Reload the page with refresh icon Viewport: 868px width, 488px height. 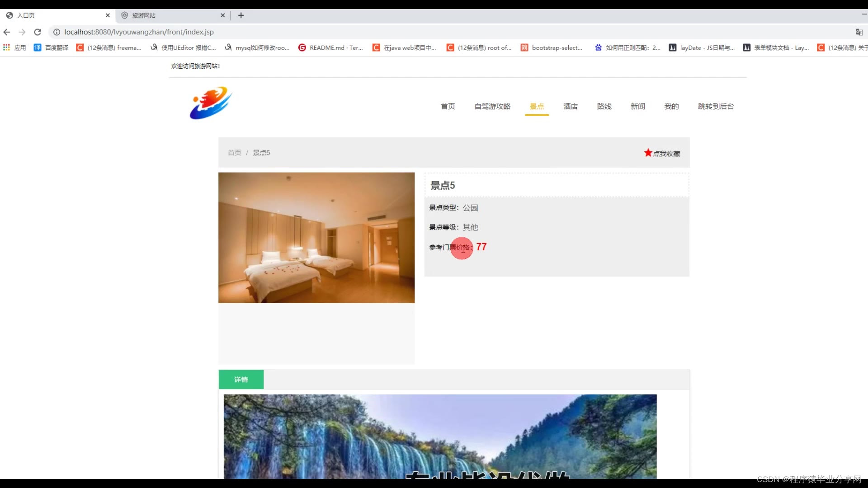(38, 32)
